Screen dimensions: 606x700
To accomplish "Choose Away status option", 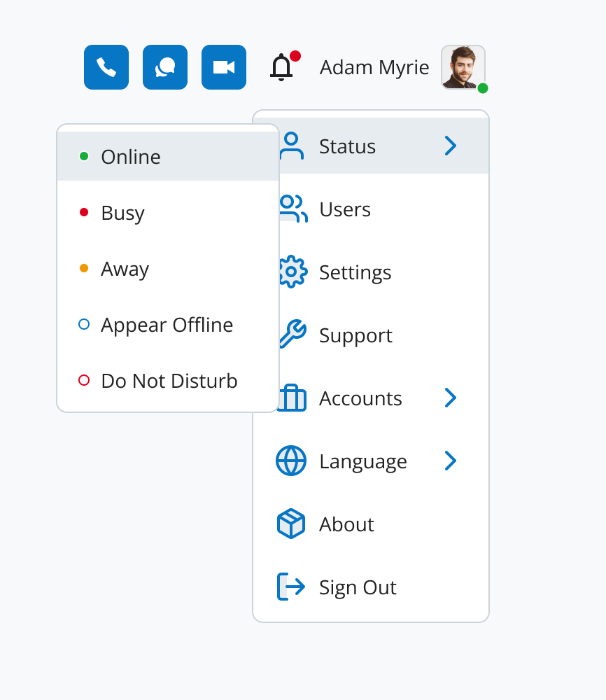I will 125,269.
